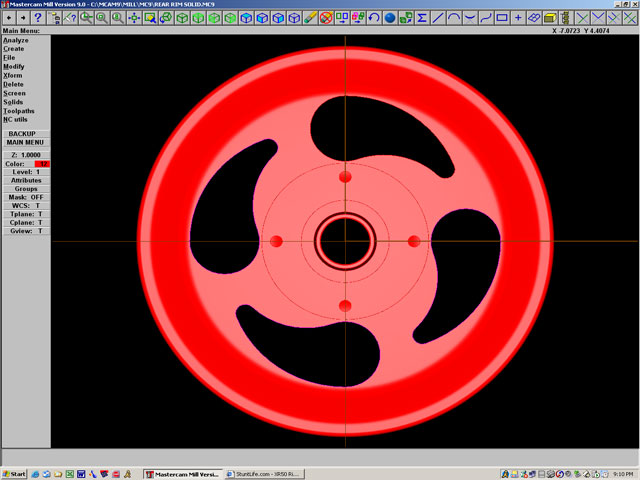Click the Undo arrow toolbar icon
Image resolution: width=640 pixels, height=480 pixels.
pyautogui.click(x=374, y=18)
